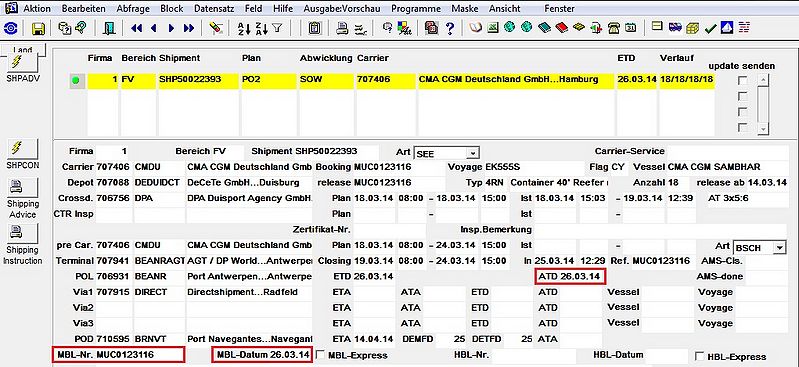Go to next record with right arrow

pyautogui.click(x=172, y=29)
